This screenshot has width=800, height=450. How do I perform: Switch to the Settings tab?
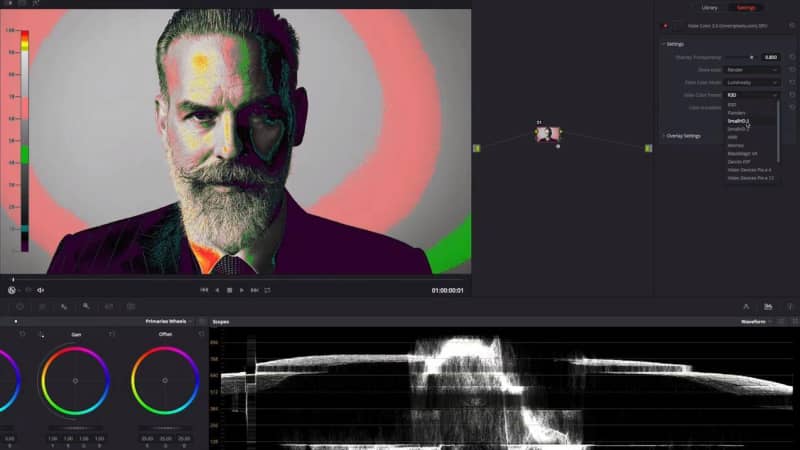coord(746,7)
